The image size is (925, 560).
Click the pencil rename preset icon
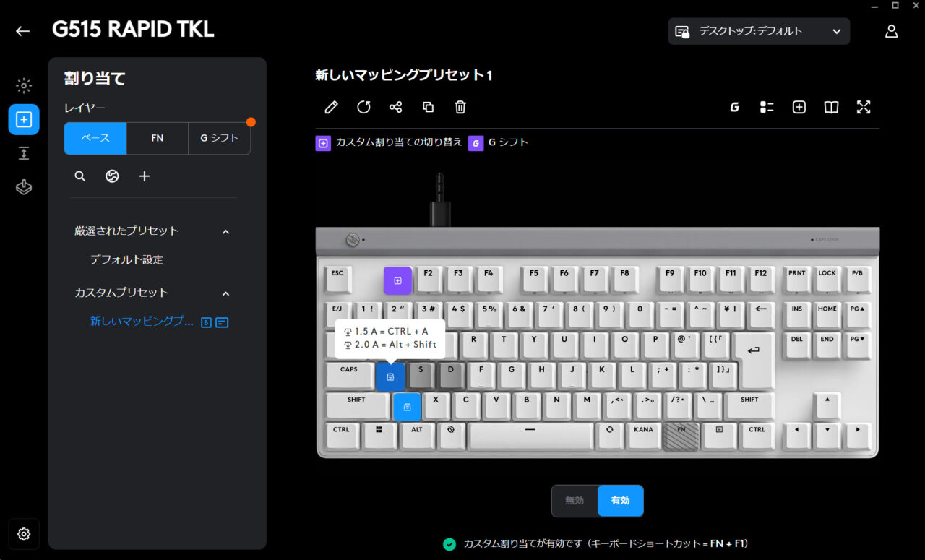(331, 107)
